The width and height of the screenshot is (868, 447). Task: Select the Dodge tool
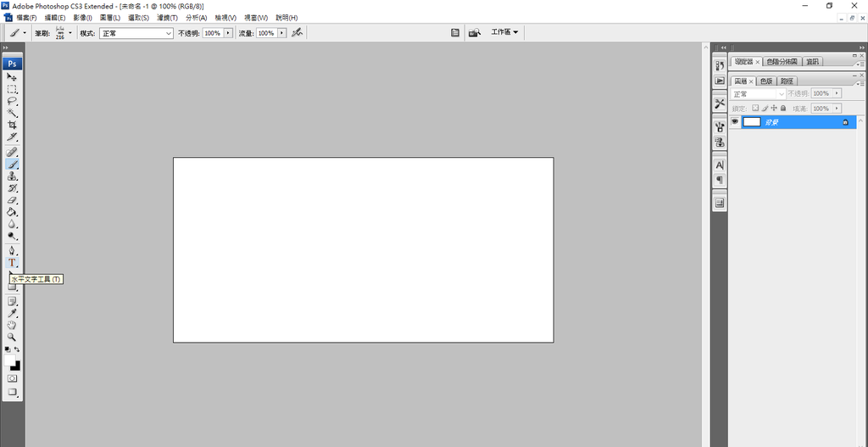pos(12,237)
